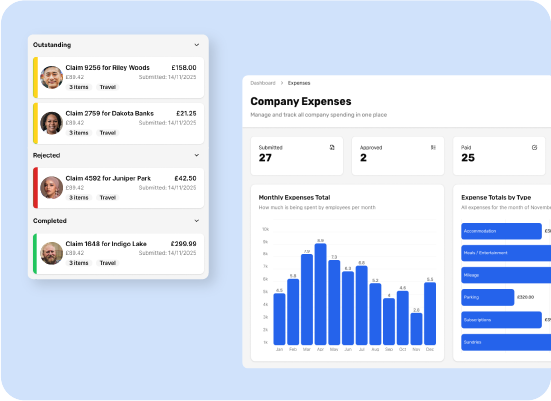Viewport: 551px width, 401px height.
Task: Click Travel tag on Indigo Lake claim
Action: 108,263
